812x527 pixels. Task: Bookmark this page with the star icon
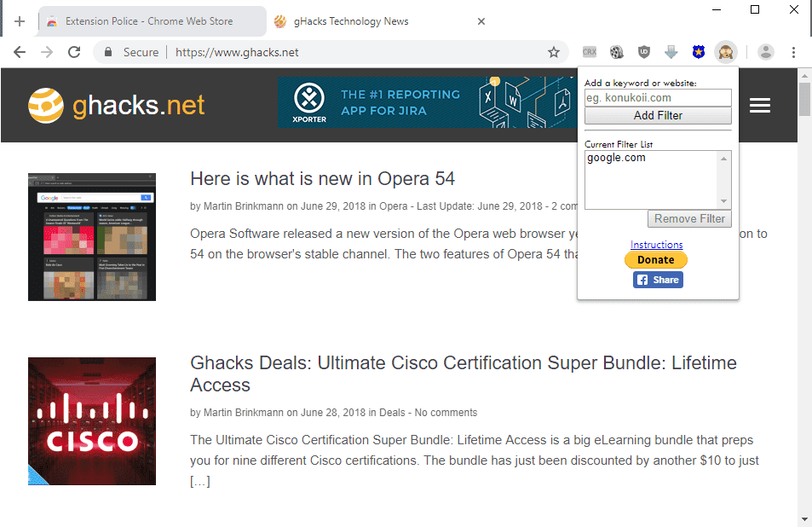[554, 52]
